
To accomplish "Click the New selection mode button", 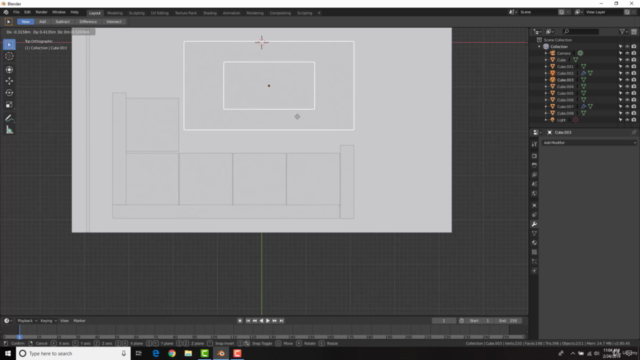I will coord(26,22).
